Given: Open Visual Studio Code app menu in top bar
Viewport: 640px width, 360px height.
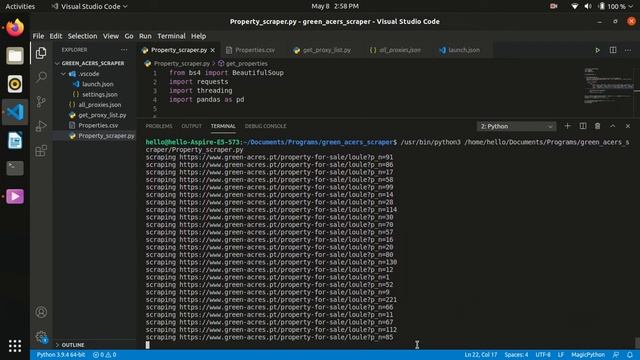Looking at the screenshot, I should pyautogui.click(x=89, y=7).
